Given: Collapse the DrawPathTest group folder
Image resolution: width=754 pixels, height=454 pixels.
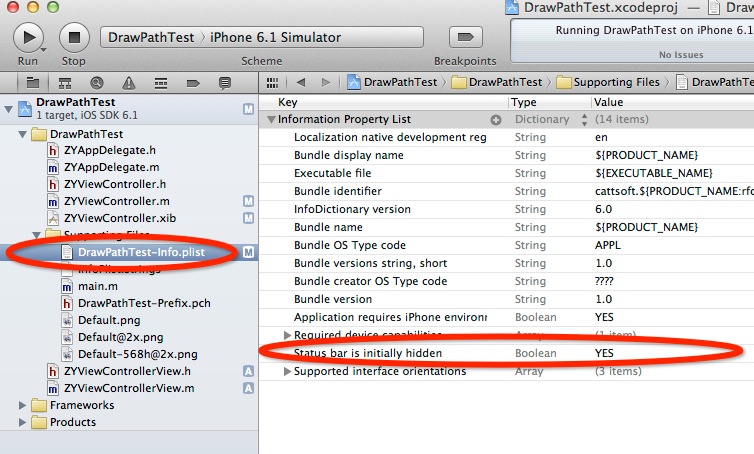Looking at the screenshot, I should coord(22,134).
